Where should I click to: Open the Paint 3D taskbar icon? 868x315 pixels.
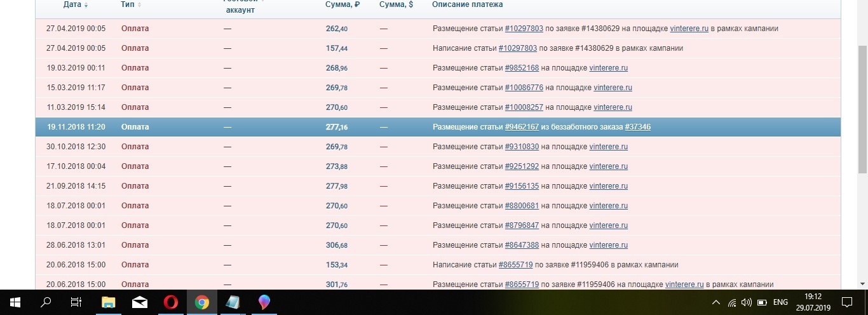[264, 302]
